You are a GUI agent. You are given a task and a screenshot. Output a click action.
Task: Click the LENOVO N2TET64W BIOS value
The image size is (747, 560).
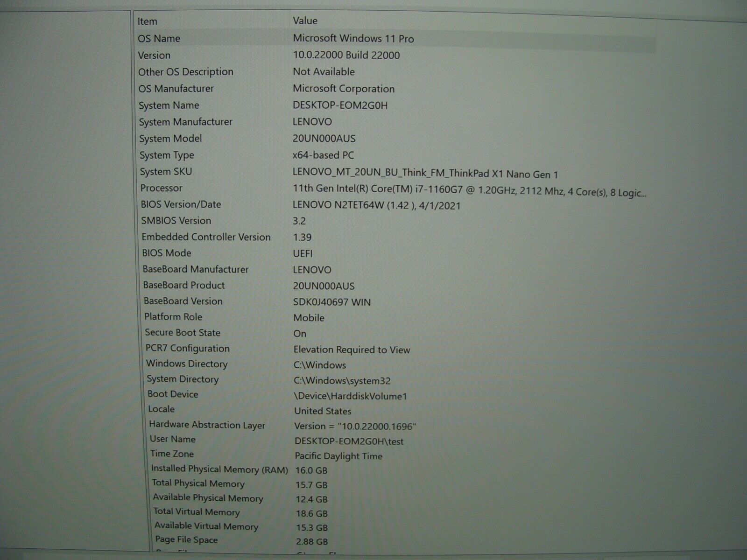tap(377, 205)
